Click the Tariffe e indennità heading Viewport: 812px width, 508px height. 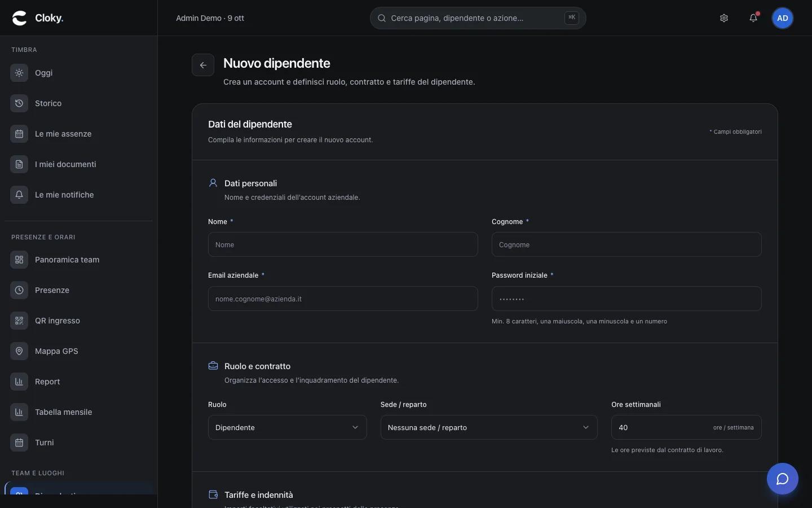click(259, 495)
